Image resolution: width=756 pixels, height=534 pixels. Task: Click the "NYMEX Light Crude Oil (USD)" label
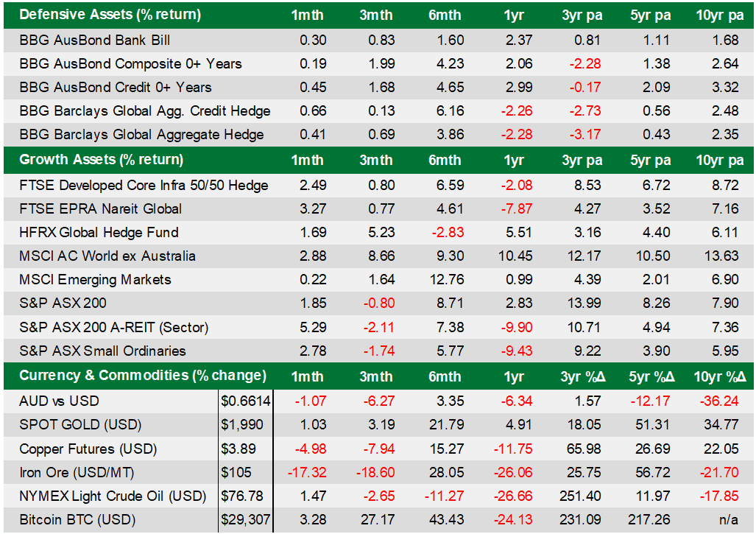(x=113, y=496)
